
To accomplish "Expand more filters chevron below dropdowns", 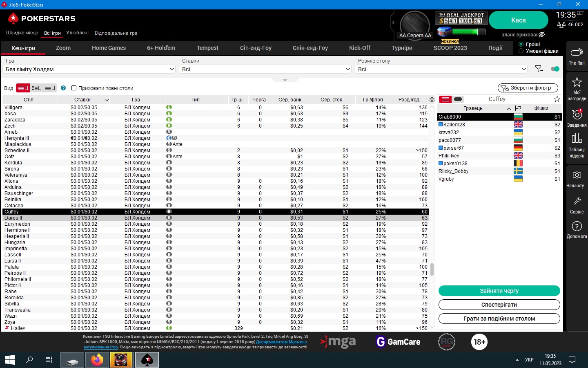I will pyautogui.click(x=285, y=80).
